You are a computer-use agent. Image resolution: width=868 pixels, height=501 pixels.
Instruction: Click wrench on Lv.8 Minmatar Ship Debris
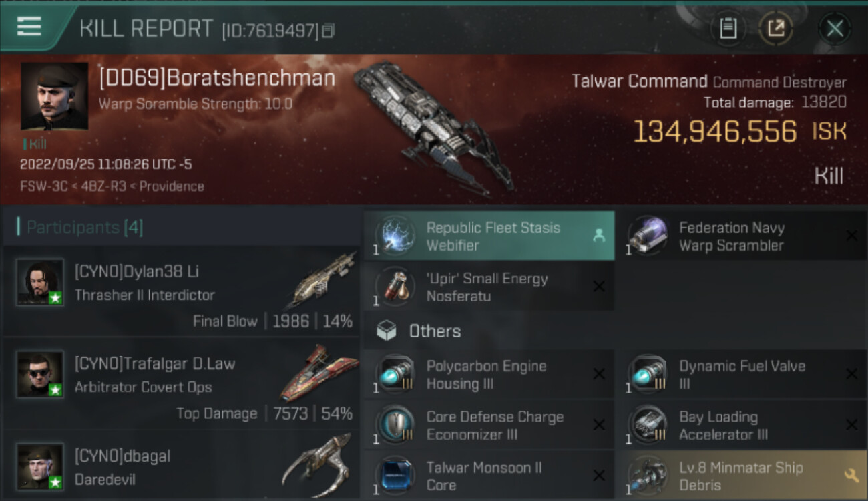(851, 476)
